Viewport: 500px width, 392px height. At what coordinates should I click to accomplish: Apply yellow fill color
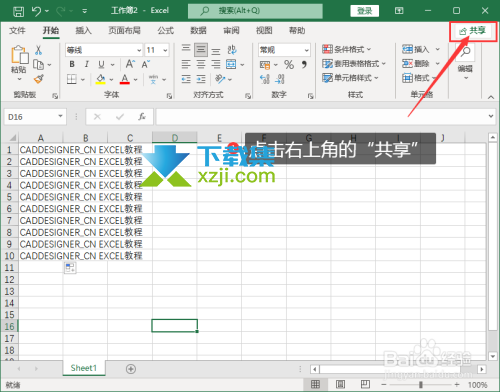101,79
